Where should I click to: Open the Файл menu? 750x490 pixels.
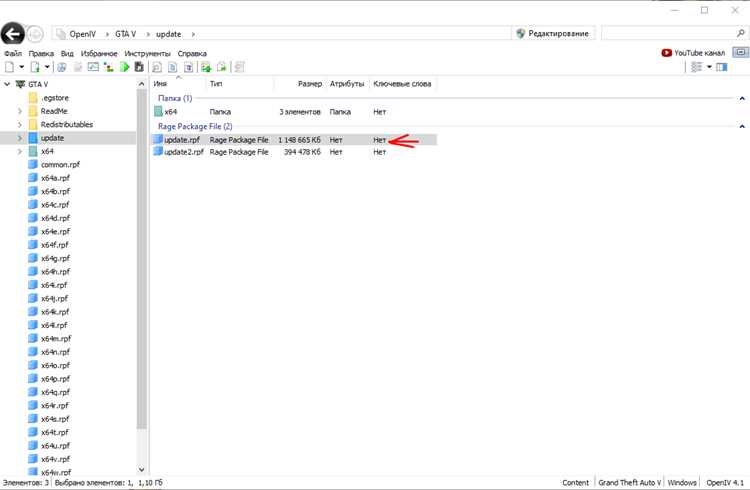pos(13,54)
